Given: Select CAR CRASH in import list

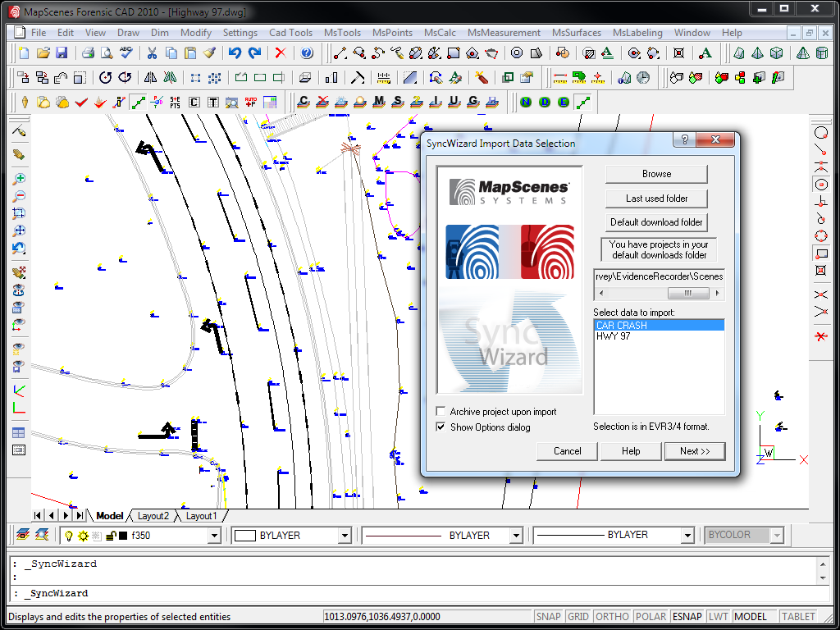Looking at the screenshot, I should [660, 325].
